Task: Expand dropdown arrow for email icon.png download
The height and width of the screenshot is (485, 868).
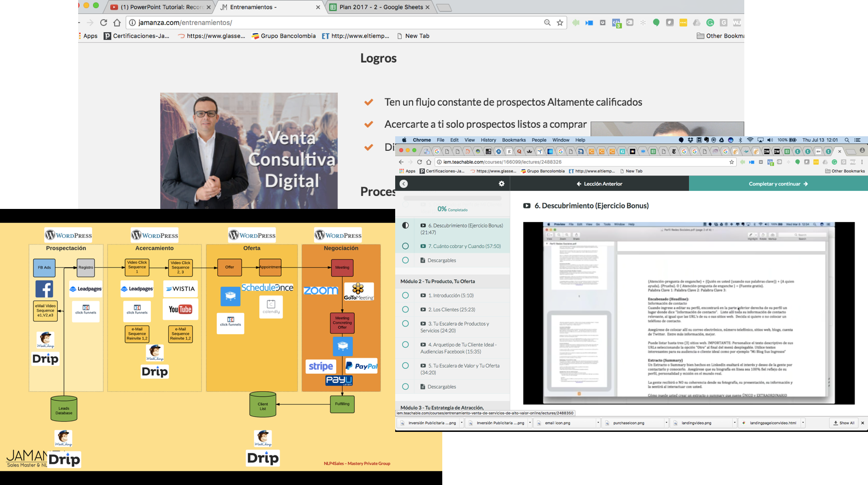Action: [x=598, y=423]
